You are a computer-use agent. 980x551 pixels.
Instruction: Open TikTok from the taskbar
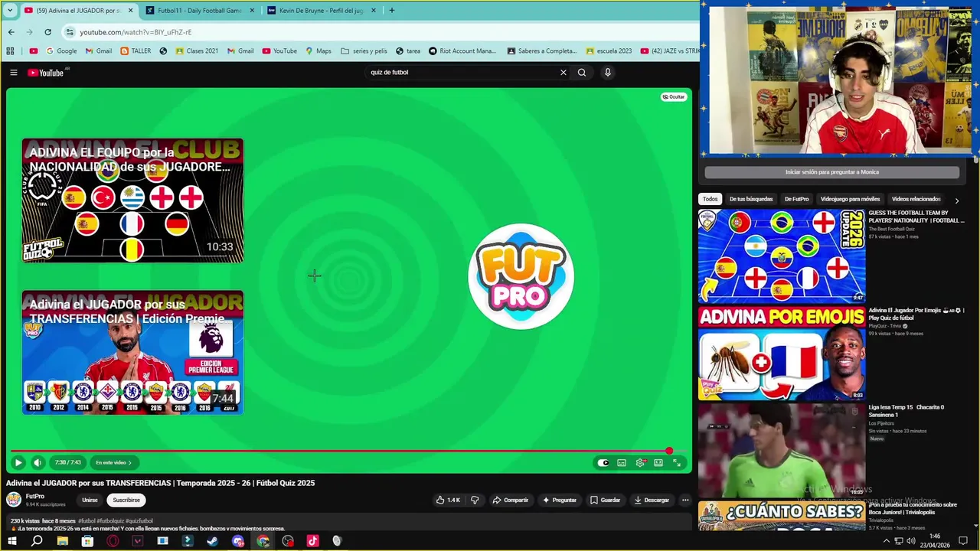pos(312,541)
